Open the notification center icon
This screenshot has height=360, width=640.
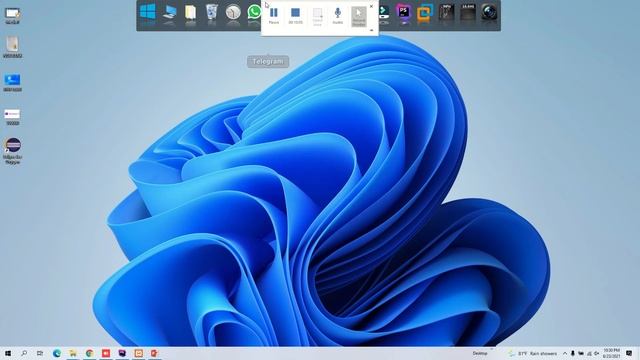[x=629, y=353]
